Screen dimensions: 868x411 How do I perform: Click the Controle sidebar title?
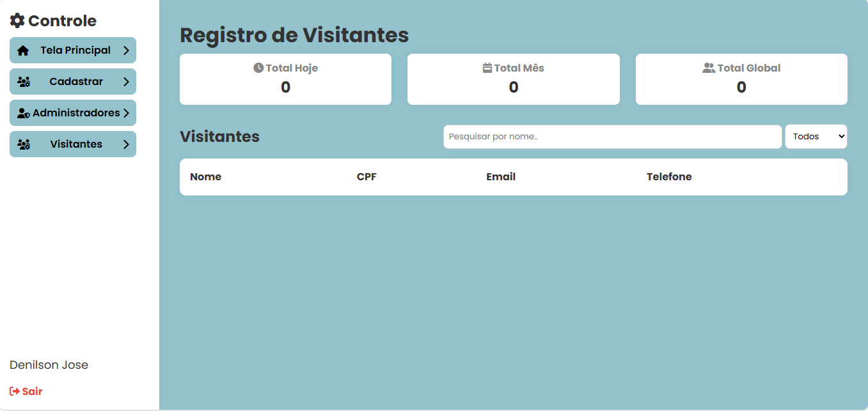click(62, 21)
